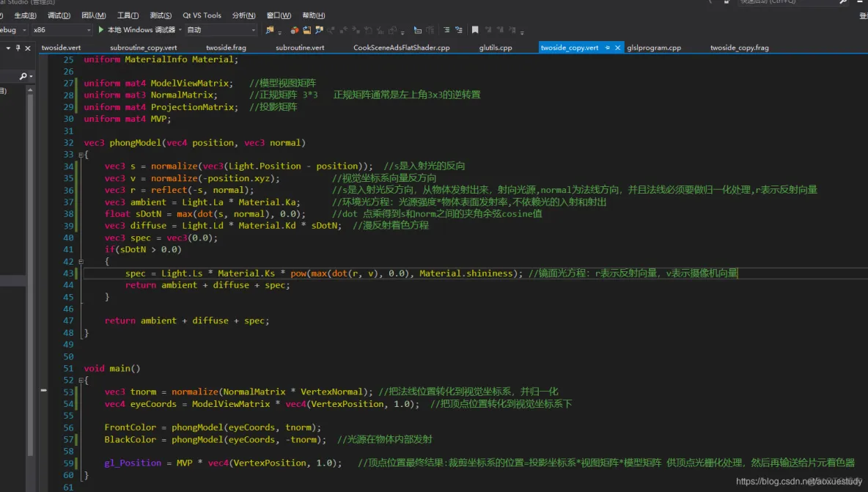This screenshot has height=492, width=868.
Task: Open the Qt VS Tools menu
Action: (x=202, y=15)
